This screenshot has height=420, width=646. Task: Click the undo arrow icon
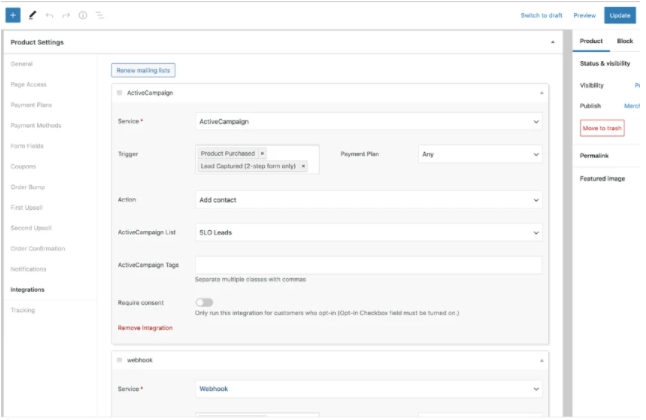click(50, 15)
